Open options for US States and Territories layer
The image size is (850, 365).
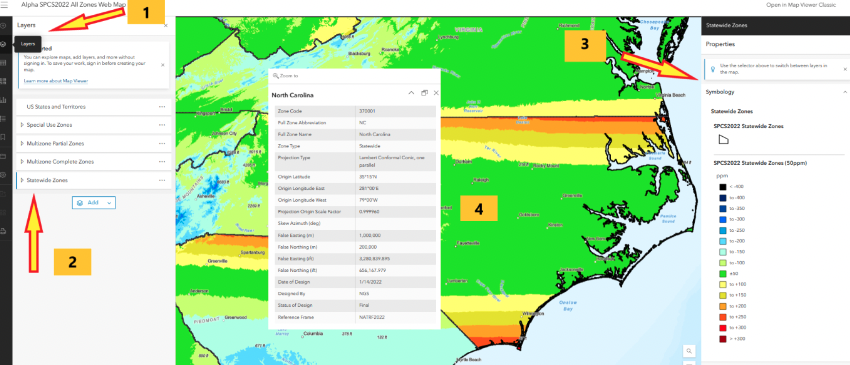click(x=162, y=107)
